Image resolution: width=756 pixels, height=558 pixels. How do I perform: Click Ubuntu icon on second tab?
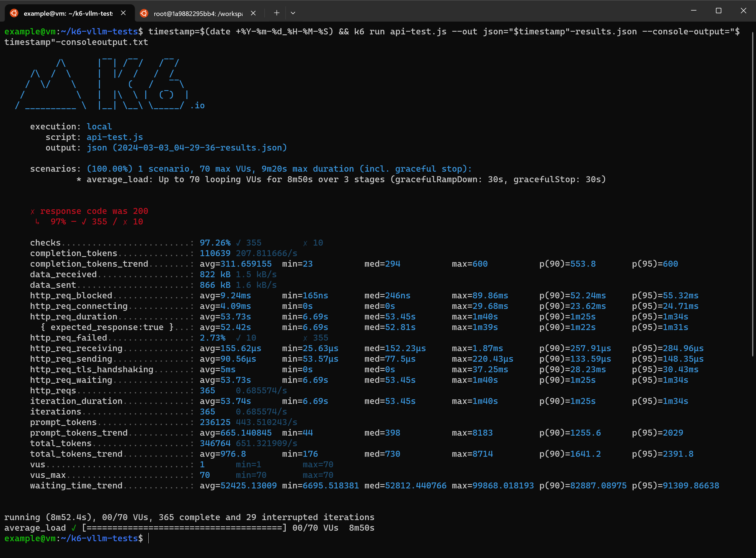pos(144,13)
